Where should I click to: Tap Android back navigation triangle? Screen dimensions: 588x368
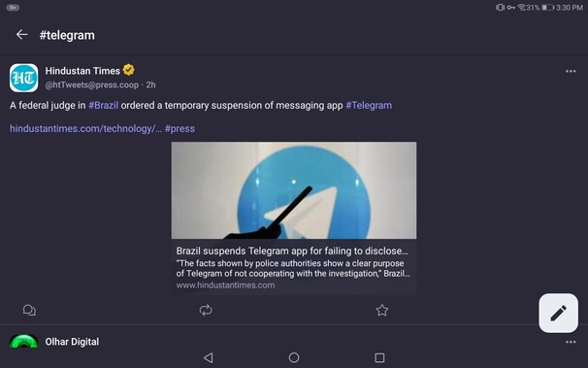tap(209, 357)
